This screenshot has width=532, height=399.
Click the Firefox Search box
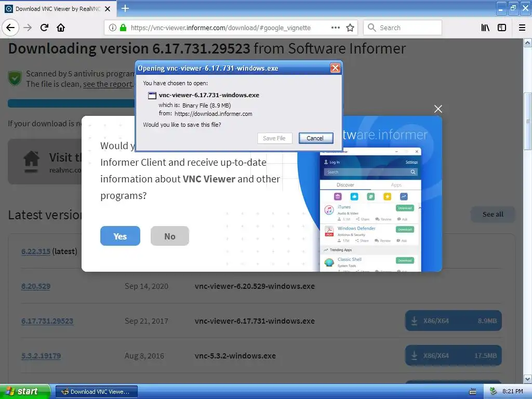tap(403, 28)
